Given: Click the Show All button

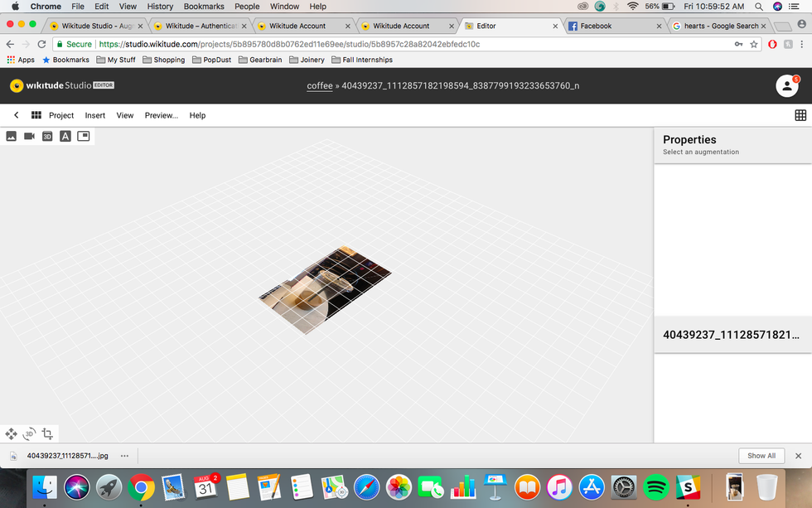Looking at the screenshot, I should click(x=761, y=455).
